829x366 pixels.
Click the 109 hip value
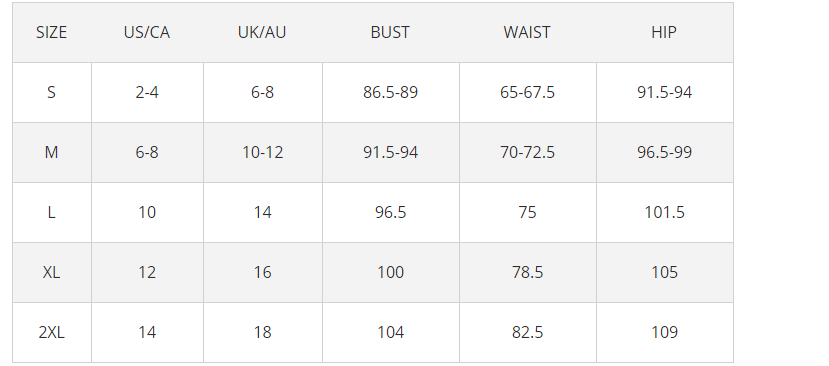pyautogui.click(x=665, y=333)
